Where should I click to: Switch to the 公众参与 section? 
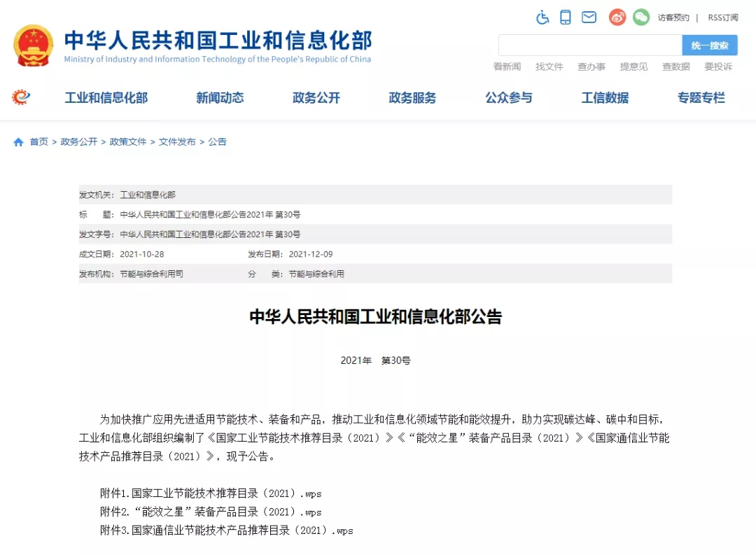509,98
